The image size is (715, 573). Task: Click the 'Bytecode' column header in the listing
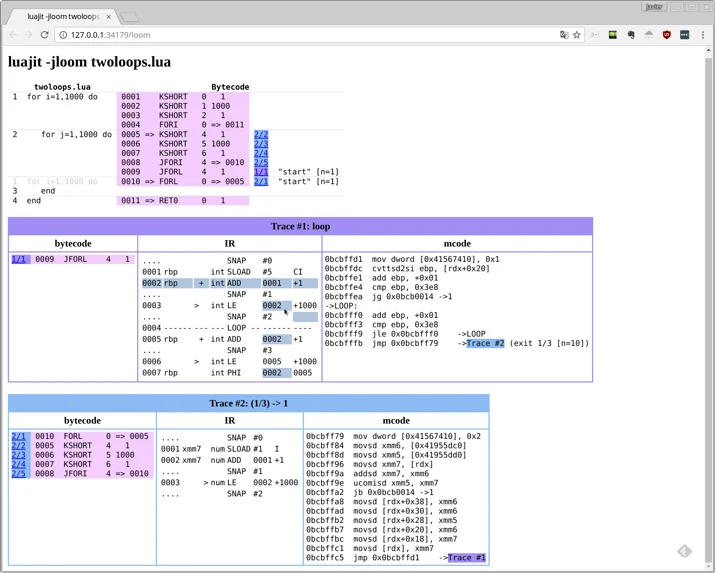point(230,87)
